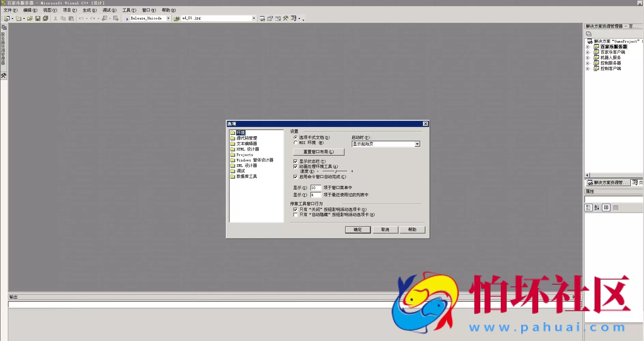Click the window menu count field showing 10
Viewport: 644px width, 341px height.
(316, 187)
